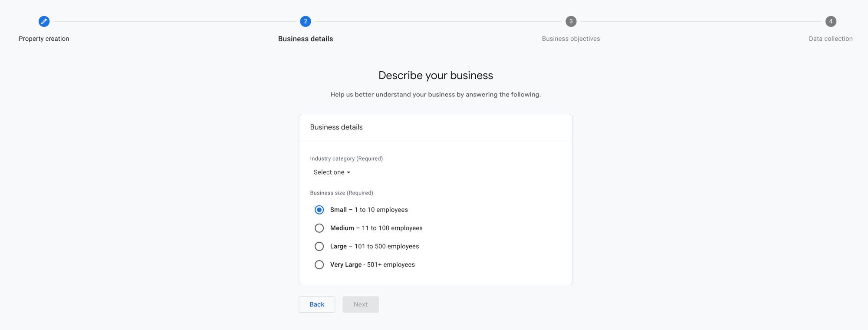The width and height of the screenshot is (868, 330).
Task: Click the 'Business details' step label
Action: [306, 39]
